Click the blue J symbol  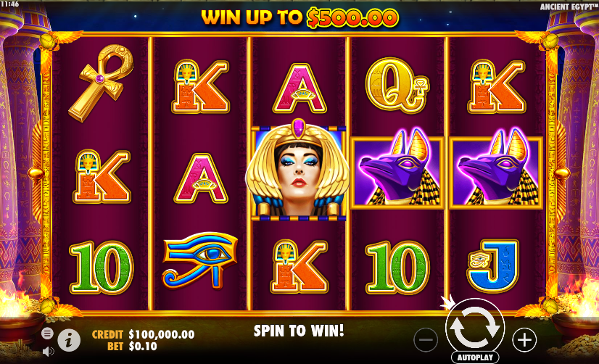tap(493, 265)
